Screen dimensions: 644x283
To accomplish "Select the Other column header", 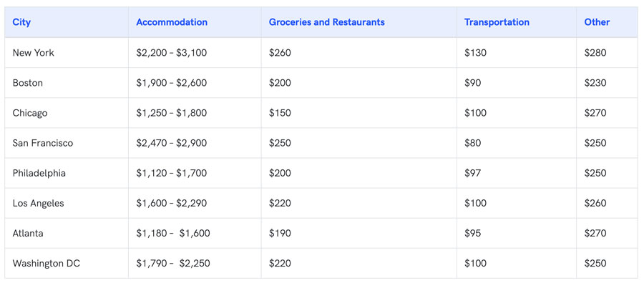I will [x=597, y=22].
